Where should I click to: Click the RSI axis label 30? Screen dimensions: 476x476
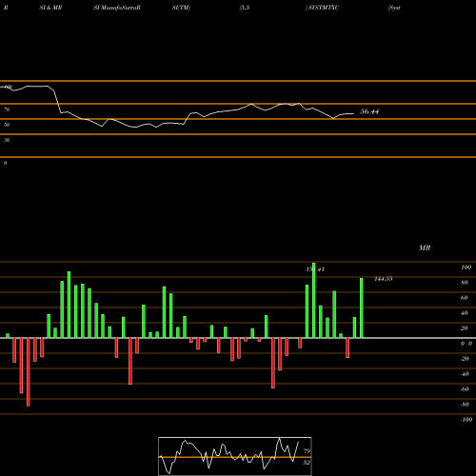[x=7, y=140]
